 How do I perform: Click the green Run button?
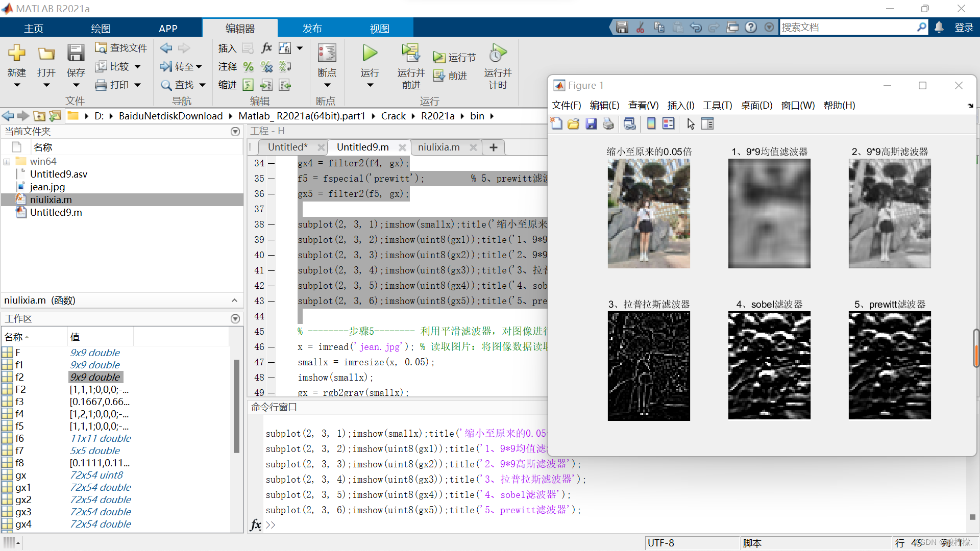(370, 53)
